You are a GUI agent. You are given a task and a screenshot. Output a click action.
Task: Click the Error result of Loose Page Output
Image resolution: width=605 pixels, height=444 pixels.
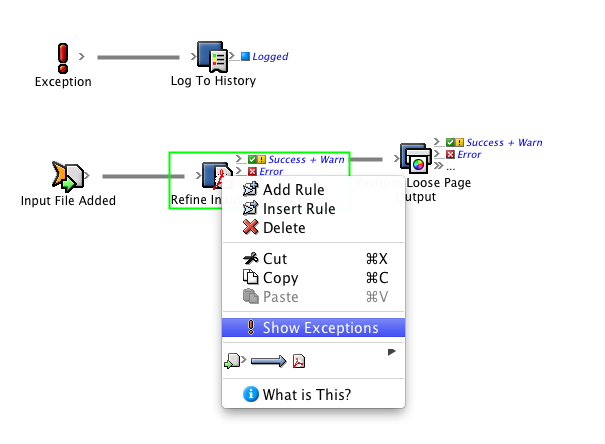point(469,155)
